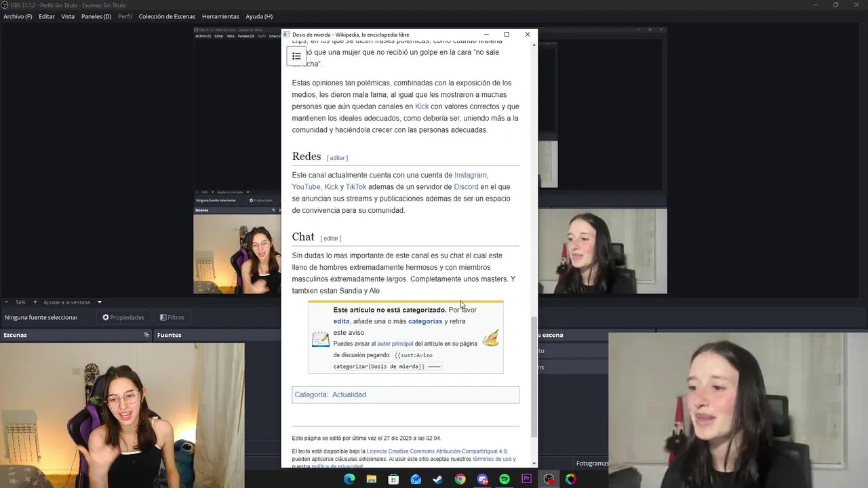Open the Mail app from the taskbar
This screenshot has height=488, width=868.
(x=416, y=479)
